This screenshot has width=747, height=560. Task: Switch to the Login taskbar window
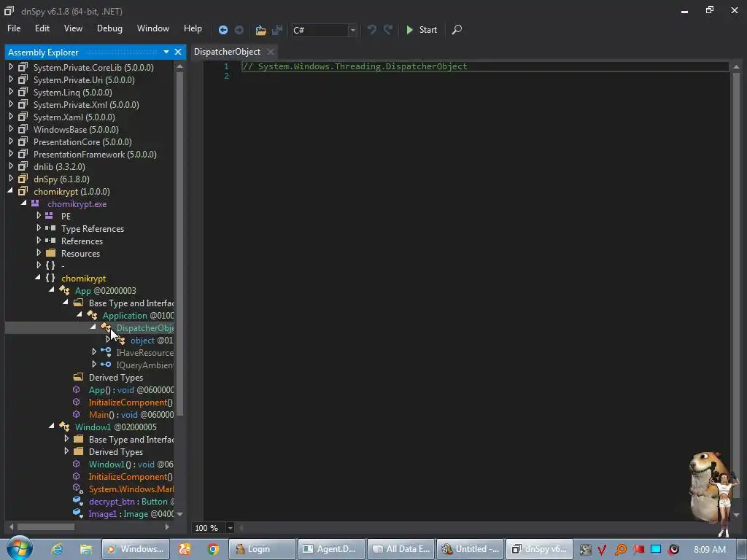pyautogui.click(x=262, y=549)
